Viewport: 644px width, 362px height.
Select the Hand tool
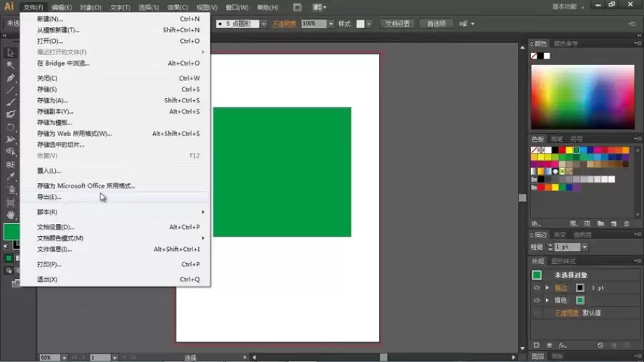tap(10, 215)
